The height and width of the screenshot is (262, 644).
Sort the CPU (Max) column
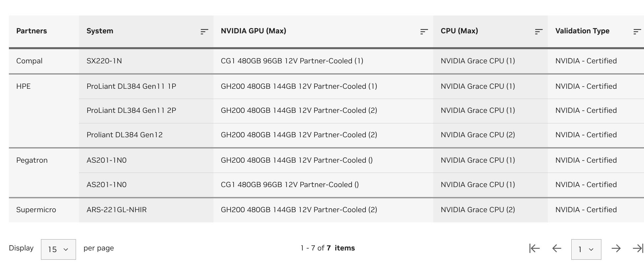pos(538,31)
